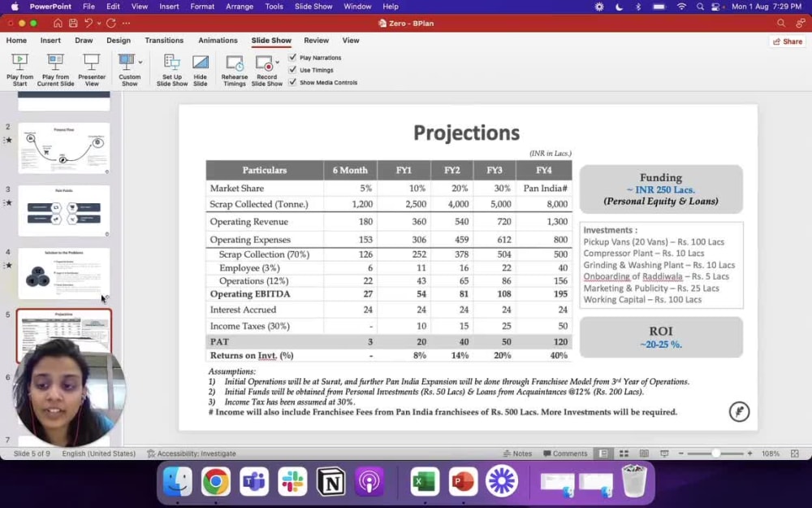Viewport: 812px width, 508px height.
Task: Click Play from Start icon
Action: click(x=19, y=63)
